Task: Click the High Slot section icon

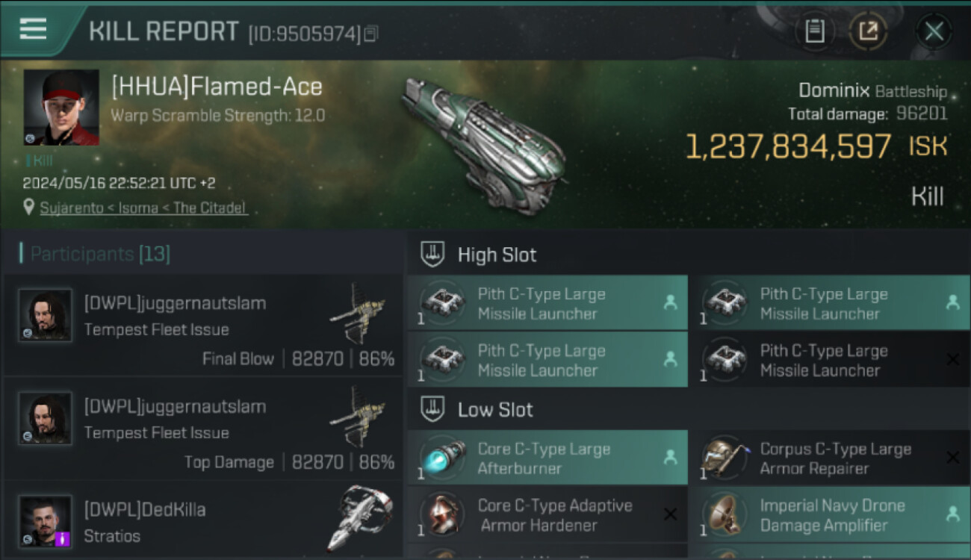Action: click(x=433, y=255)
